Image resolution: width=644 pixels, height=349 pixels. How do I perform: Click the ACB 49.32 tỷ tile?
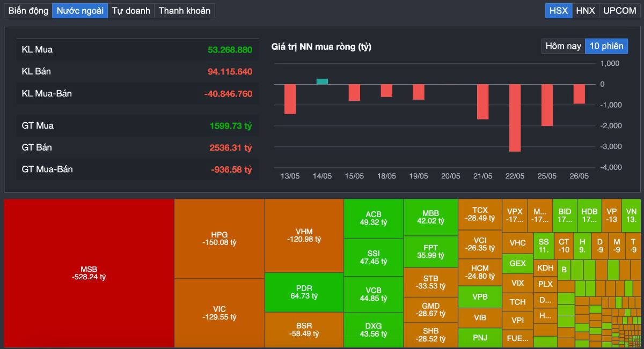coord(374,218)
